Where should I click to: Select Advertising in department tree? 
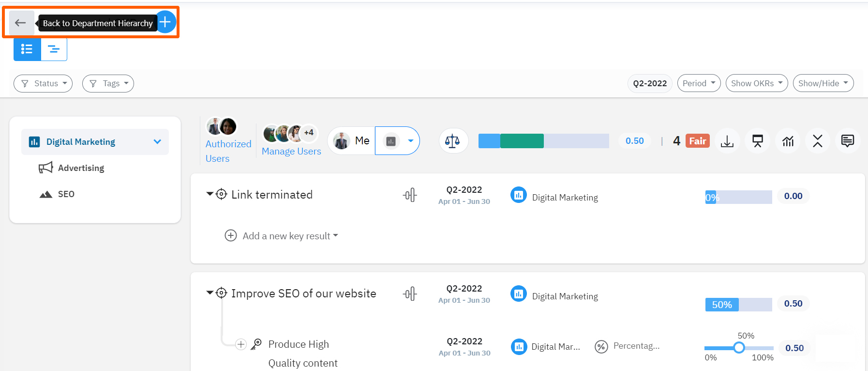(81, 168)
